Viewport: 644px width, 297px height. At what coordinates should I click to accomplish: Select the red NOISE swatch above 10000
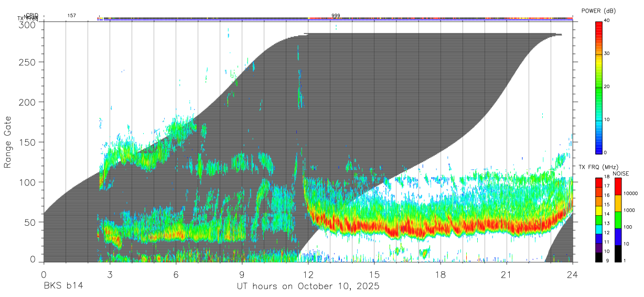click(x=618, y=186)
